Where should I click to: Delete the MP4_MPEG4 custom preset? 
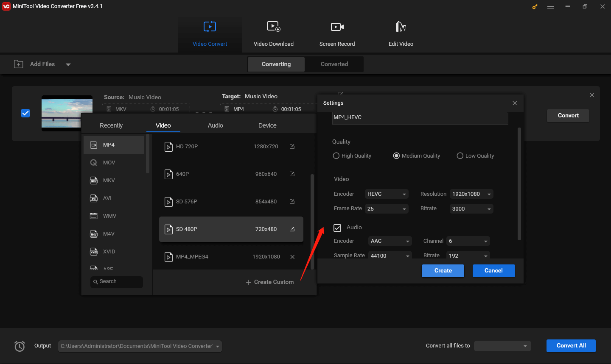pyautogui.click(x=292, y=257)
